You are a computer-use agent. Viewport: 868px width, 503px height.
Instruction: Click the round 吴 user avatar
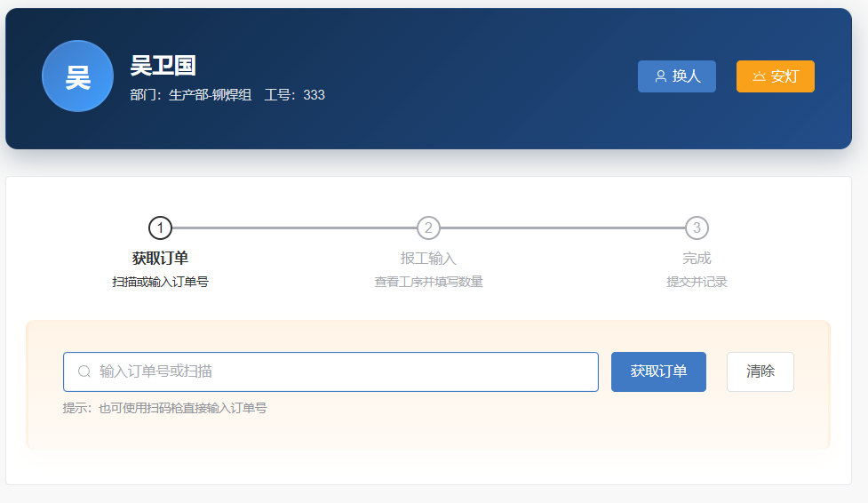(77, 76)
